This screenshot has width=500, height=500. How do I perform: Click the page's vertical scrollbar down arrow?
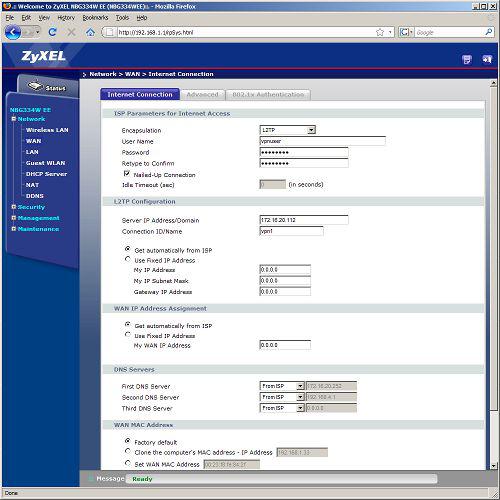493,466
